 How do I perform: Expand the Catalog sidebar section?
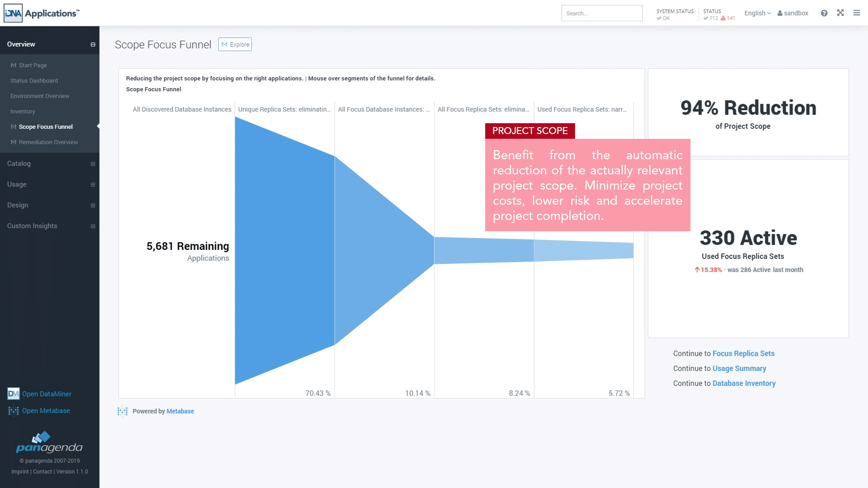(x=92, y=164)
